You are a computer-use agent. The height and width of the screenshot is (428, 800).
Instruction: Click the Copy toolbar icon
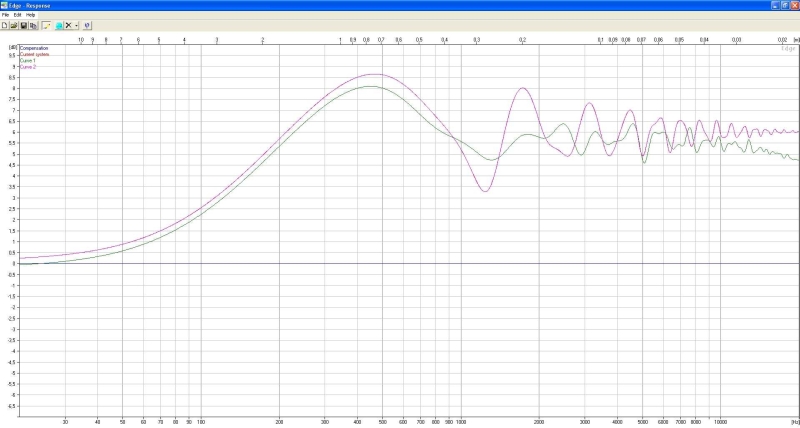(33, 25)
